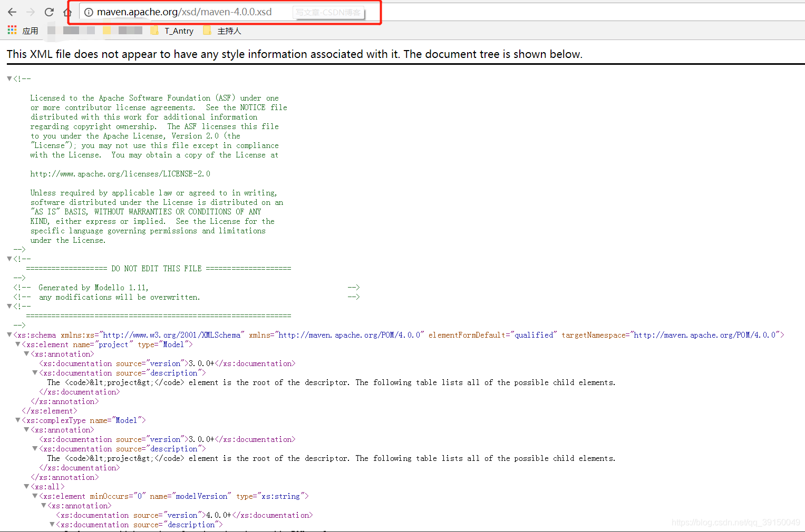The image size is (805, 532).
Task: Collapse xs:annotation under Model complexType
Action: pos(26,429)
